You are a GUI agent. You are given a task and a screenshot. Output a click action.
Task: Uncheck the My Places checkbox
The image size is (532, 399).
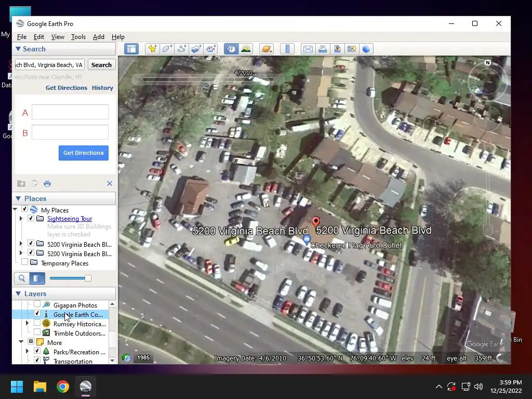coord(24,209)
